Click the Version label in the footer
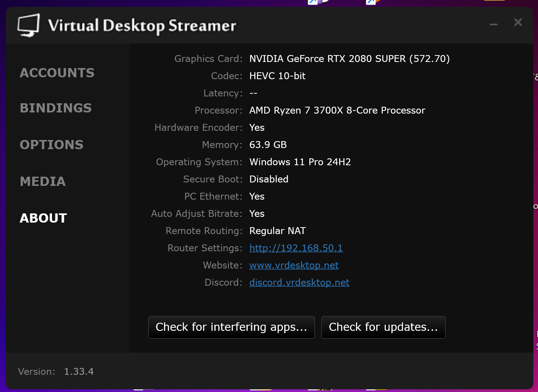This screenshot has height=392, width=538. coord(37,371)
